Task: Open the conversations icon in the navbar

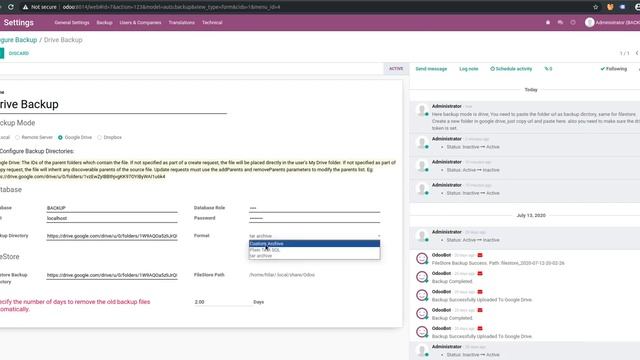Action: (560, 22)
